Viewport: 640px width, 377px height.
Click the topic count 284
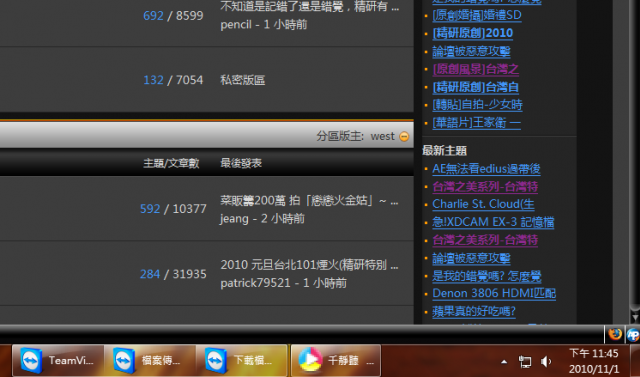(150, 274)
